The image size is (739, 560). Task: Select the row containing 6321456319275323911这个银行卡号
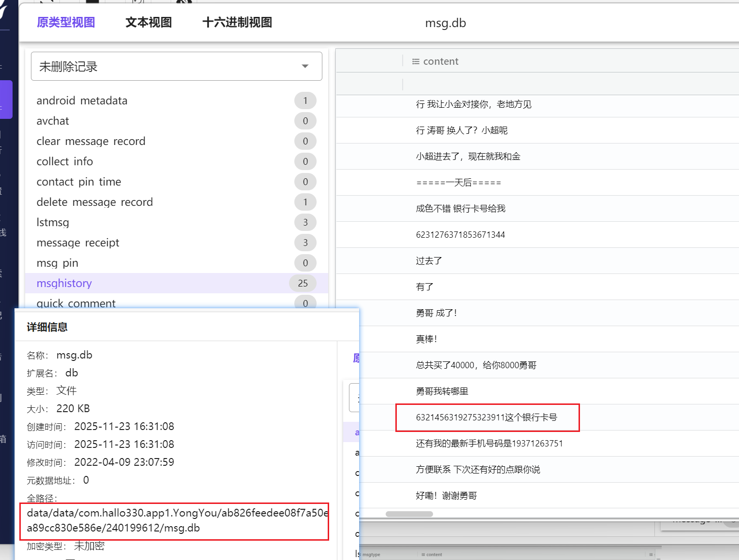486,417
